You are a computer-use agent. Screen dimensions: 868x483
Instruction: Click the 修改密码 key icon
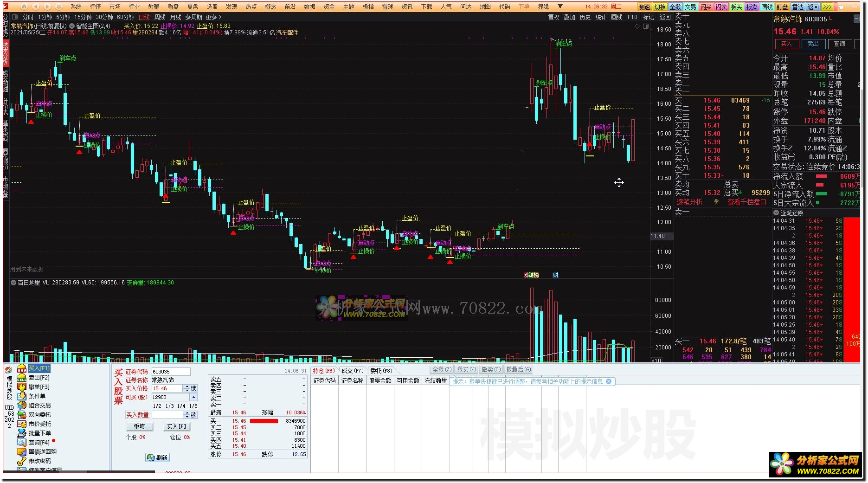click(x=22, y=461)
